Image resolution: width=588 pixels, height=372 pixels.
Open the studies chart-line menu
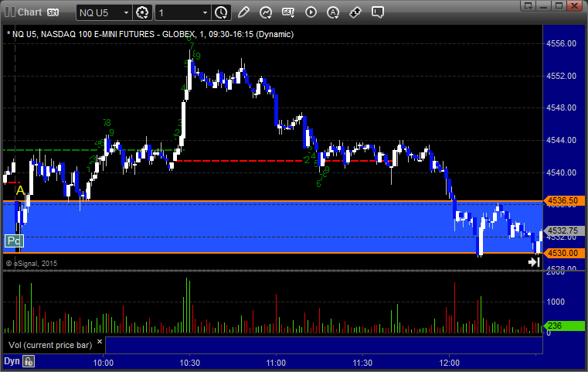coord(266,12)
